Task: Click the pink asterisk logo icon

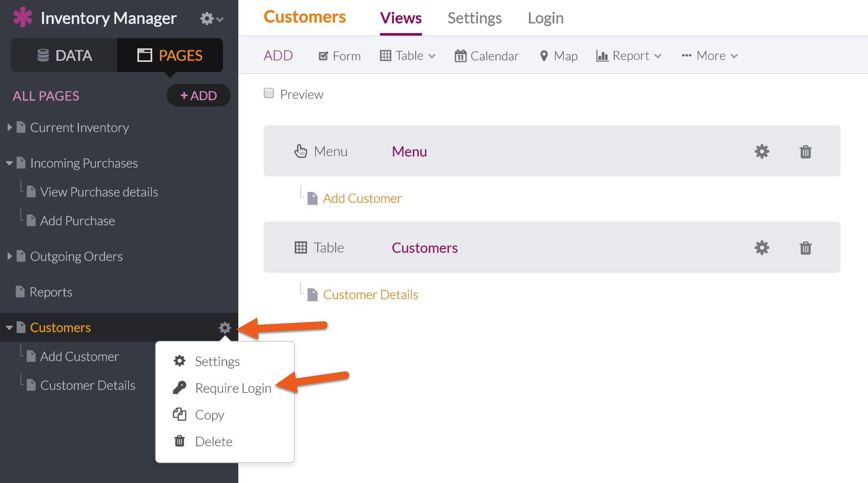Action: click(22, 17)
